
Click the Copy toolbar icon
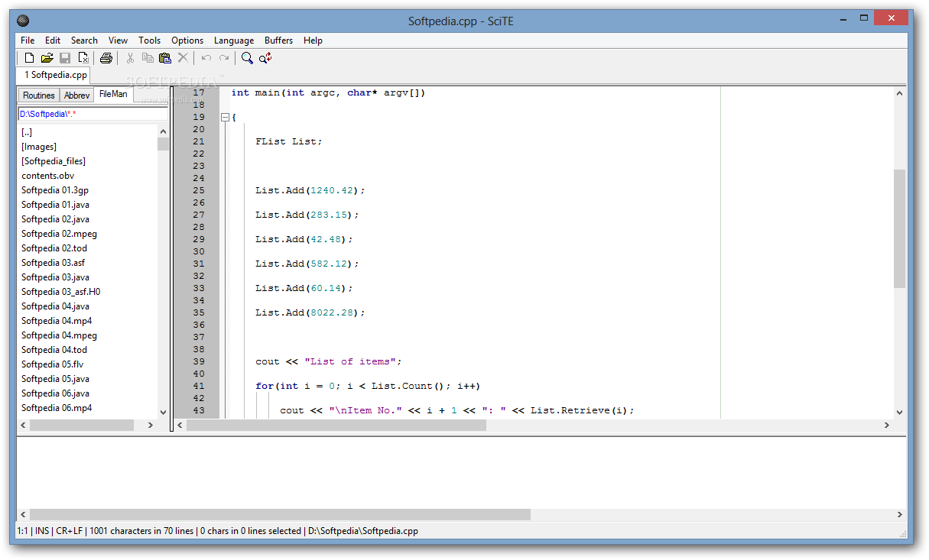coord(148,58)
